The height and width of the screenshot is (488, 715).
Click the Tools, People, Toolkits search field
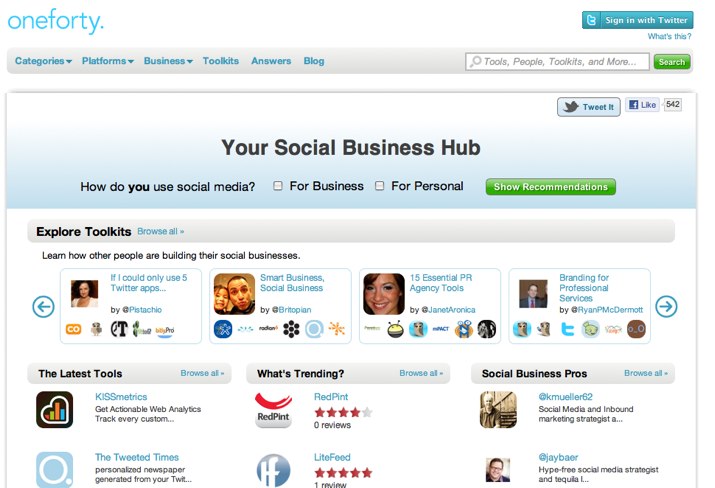tap(557, 62)
